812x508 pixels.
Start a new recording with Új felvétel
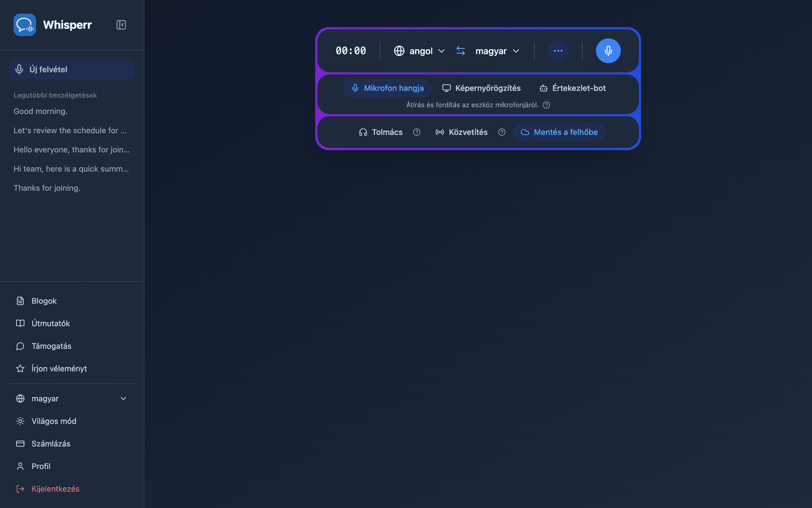(x=72, y=70)
